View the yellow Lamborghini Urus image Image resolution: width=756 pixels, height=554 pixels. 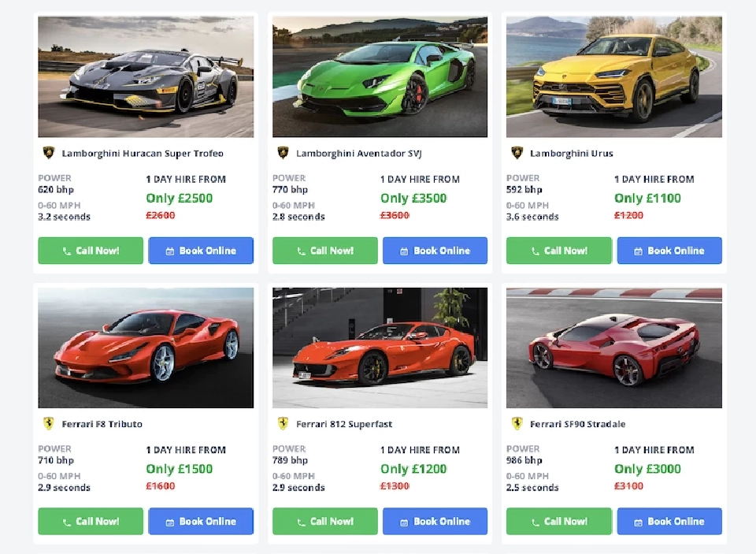pyautogui.click(x=613, y=77)
